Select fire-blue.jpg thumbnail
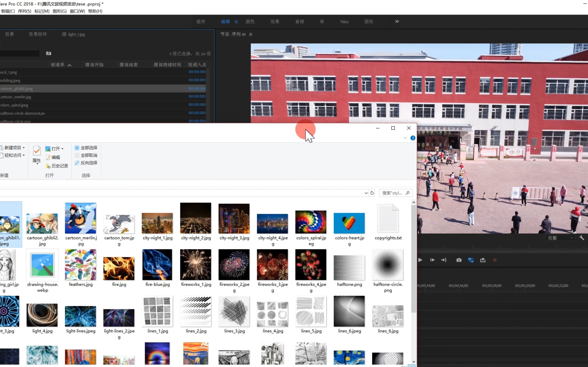This screenshot has height=367, width=588. [157, 265]
